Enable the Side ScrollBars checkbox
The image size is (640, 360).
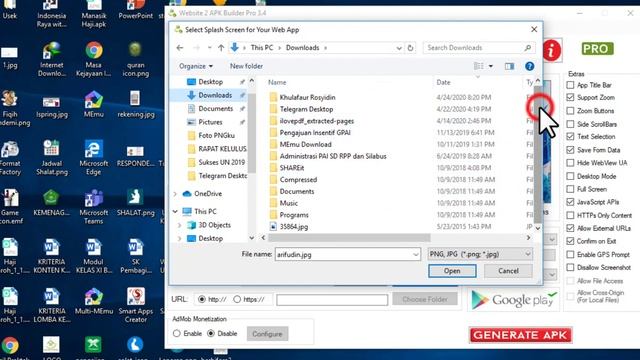coord(570,124)
